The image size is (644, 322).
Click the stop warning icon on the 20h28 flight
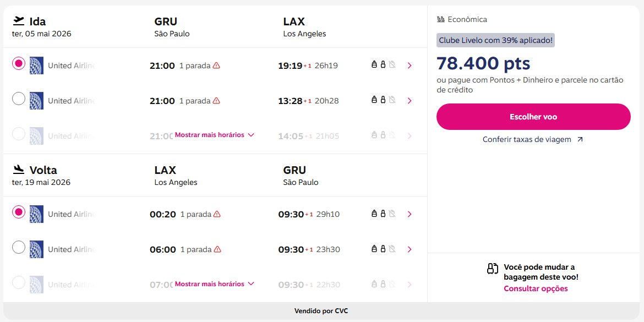tap(216, 101)
